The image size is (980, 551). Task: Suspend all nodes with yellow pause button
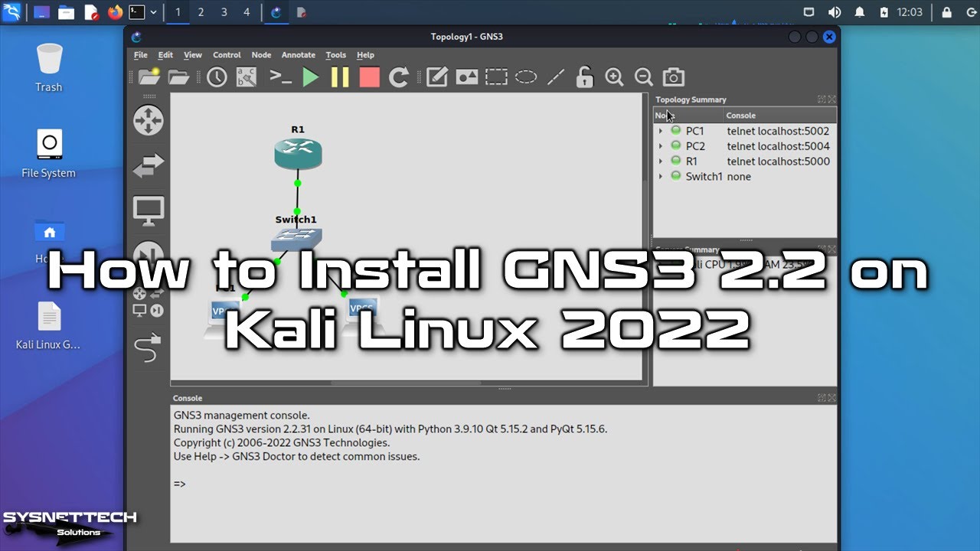340,77
